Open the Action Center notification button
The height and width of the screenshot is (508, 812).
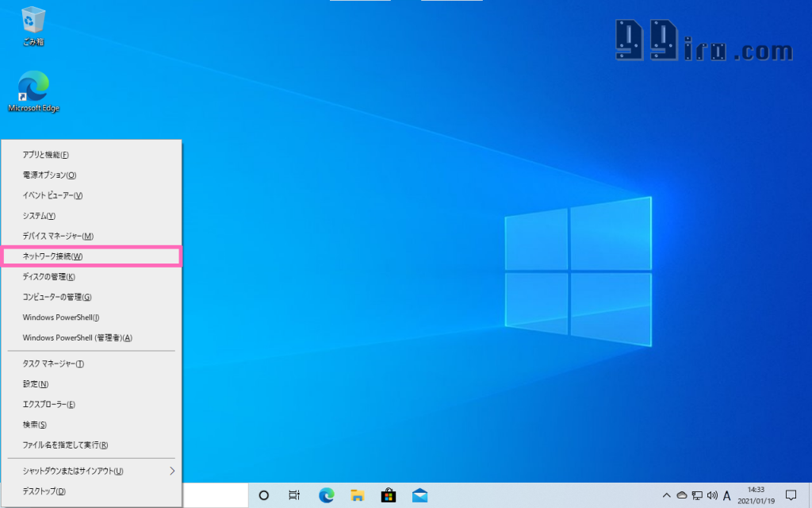790,495
